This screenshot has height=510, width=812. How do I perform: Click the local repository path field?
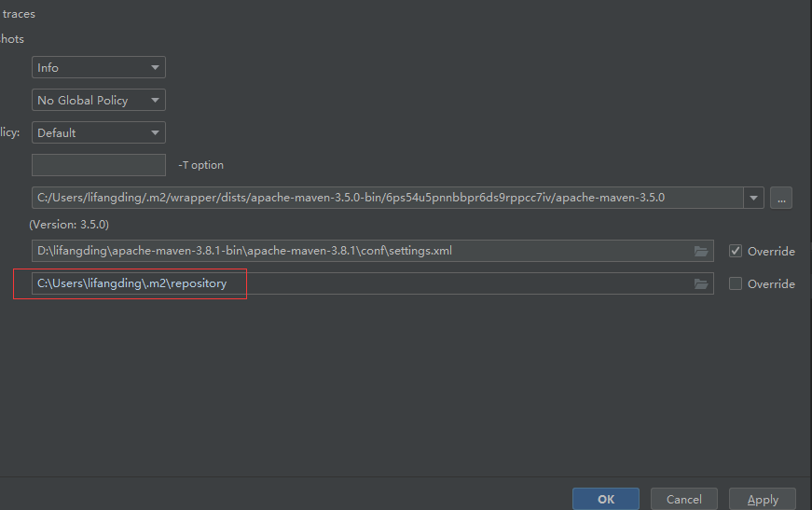pyautogui.click(x=372, y=283)
